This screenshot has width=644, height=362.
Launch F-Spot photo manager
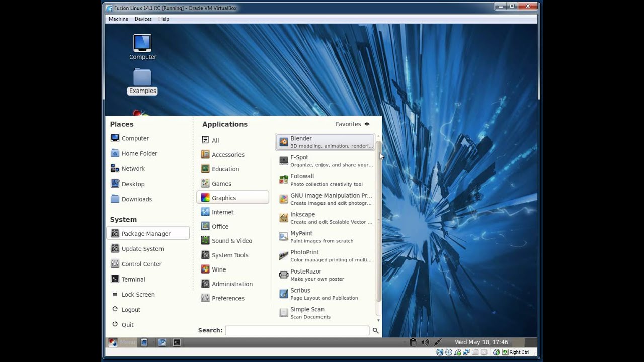tap(325, 161)
